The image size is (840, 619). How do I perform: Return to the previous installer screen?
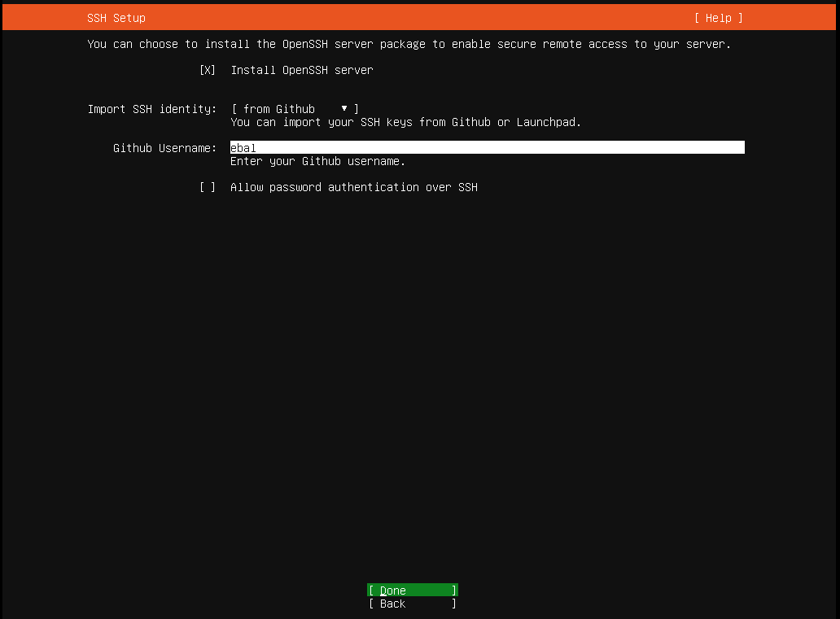pyautogui.click(x=411, y=604)
